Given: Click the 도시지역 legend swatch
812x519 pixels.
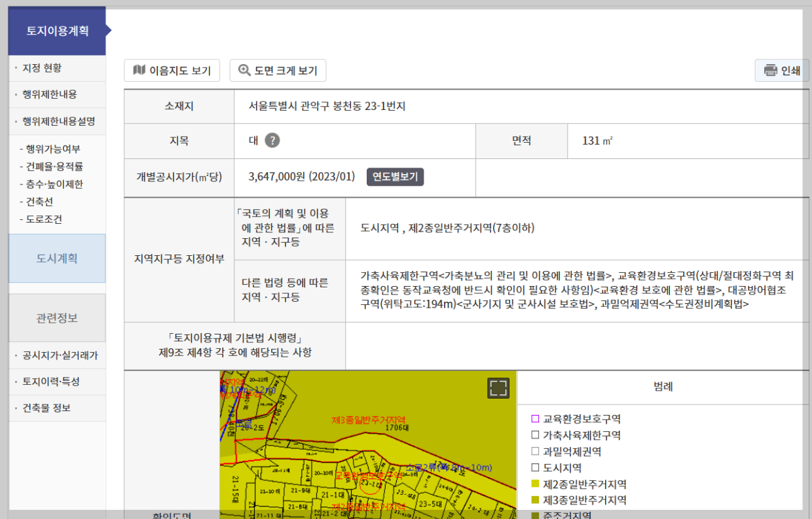Looking at the screenshot, I should [x=535, y=468].
